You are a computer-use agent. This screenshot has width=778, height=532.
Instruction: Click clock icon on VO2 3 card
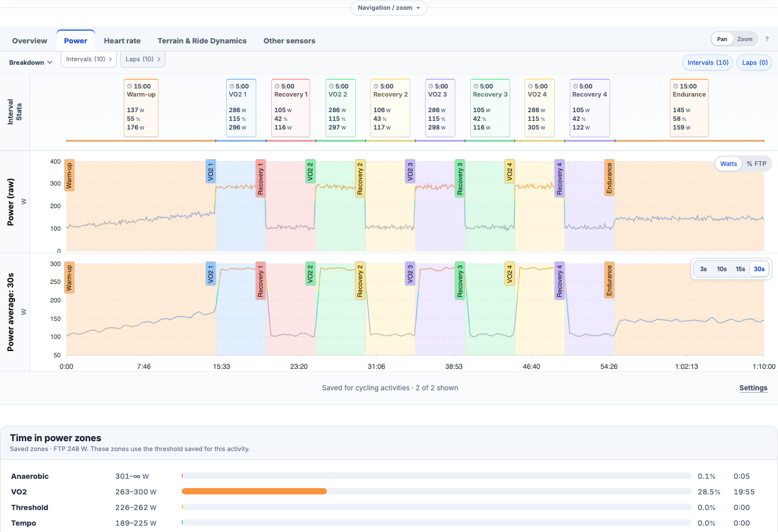point(430,86)
